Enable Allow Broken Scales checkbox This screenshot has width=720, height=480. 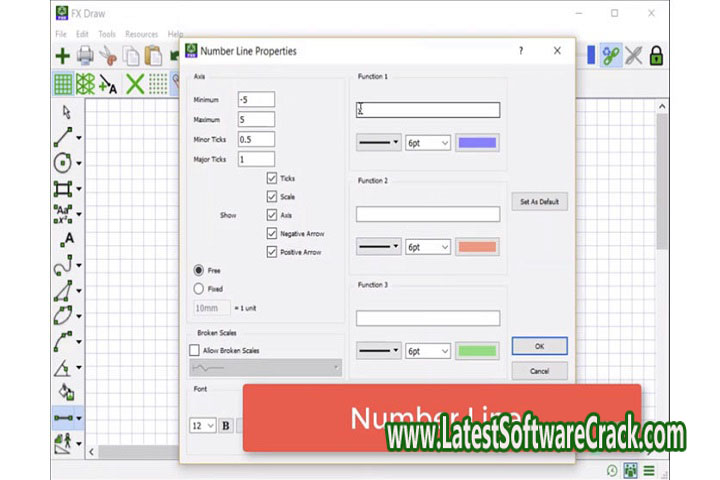coord(195,350)
